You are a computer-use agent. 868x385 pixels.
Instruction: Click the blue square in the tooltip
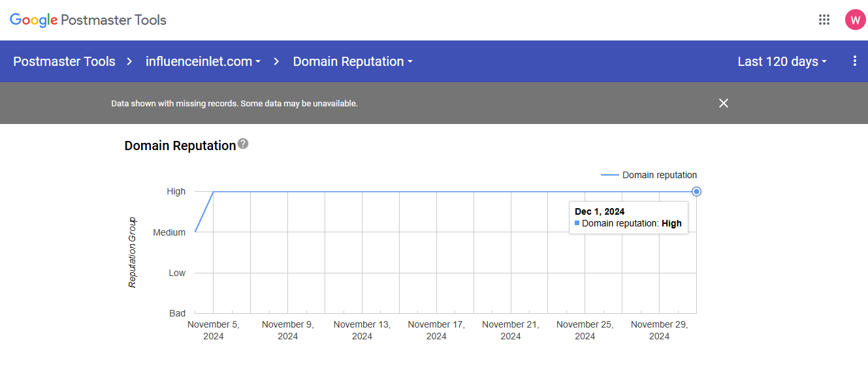577,223
